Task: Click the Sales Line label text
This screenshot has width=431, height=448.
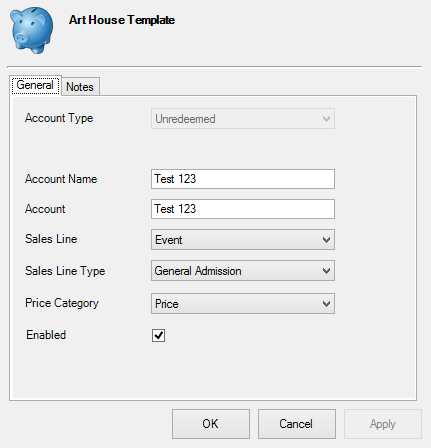Action: (x=51, y=239)
